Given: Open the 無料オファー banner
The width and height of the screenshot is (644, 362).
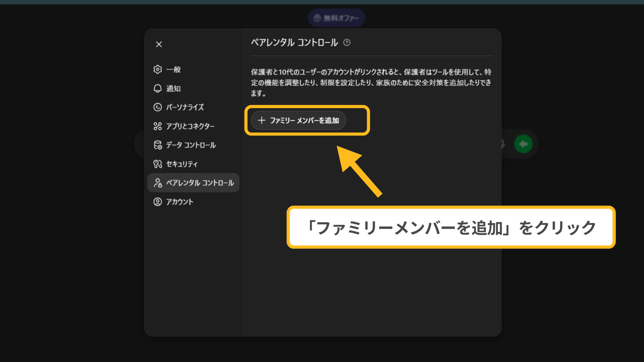Looking at the screenshot, I should pyautogui.click(x=336, y=17).
